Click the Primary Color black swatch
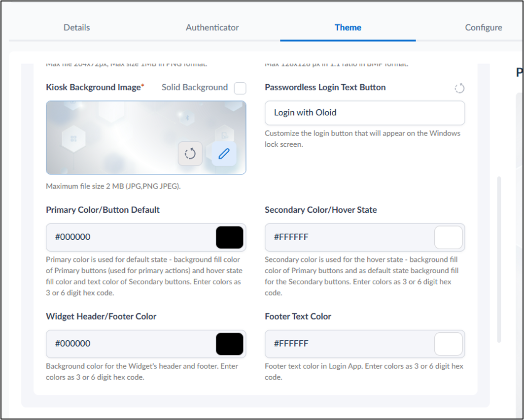524x420 pixels. (x=230, y=237)
